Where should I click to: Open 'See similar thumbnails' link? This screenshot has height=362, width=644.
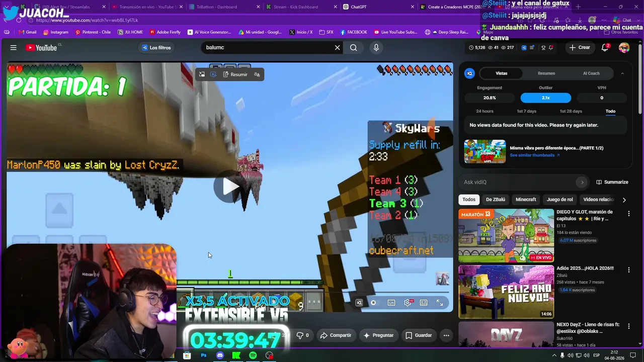[x=535, y=155]
